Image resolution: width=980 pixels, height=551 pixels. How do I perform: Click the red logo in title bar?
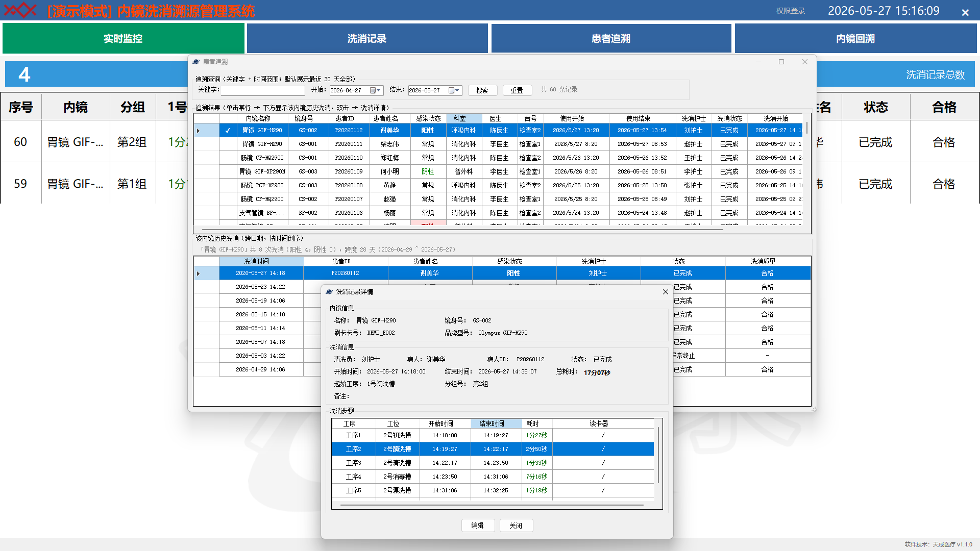(20, 10)
